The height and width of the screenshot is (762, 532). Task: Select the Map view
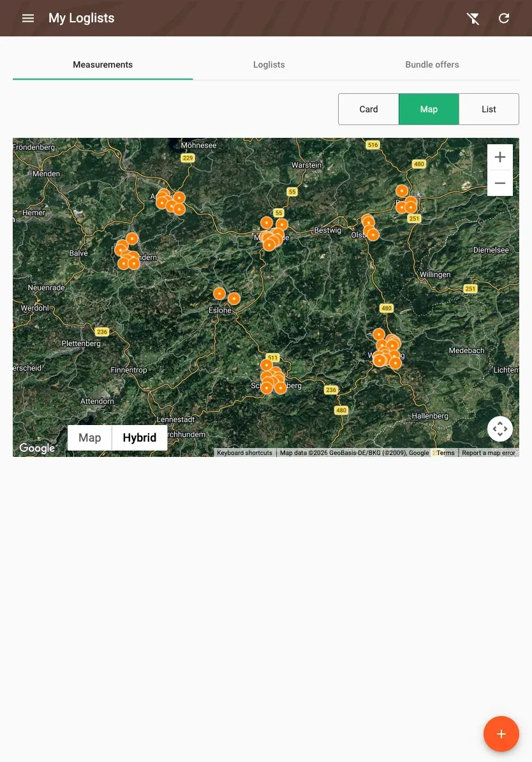tap(429, 109)
